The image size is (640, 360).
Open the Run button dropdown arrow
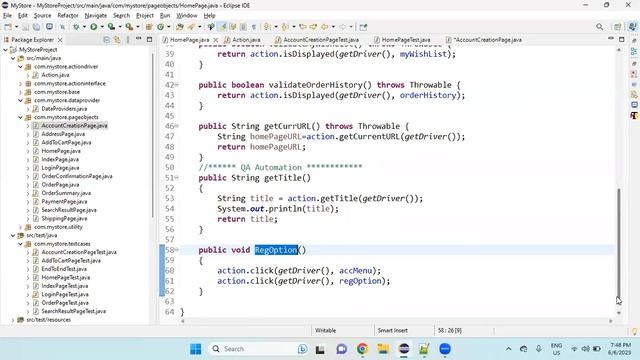pyautogui.click(x=102, y=27)
